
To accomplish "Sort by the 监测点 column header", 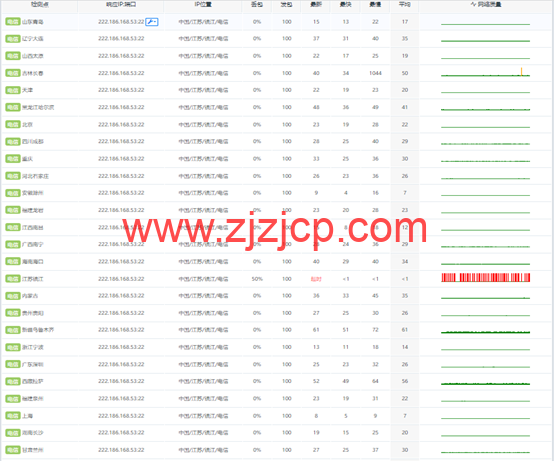I will (40, 5).
